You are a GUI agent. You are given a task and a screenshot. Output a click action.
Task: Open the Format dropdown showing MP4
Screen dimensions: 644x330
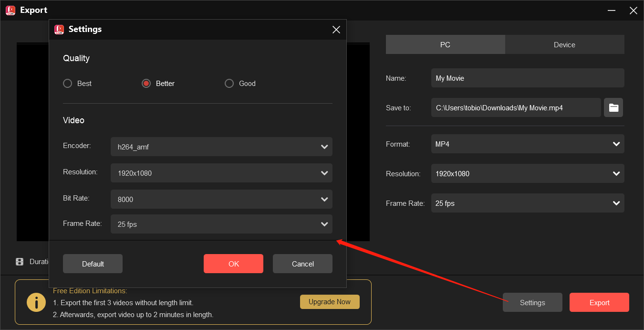528,144
